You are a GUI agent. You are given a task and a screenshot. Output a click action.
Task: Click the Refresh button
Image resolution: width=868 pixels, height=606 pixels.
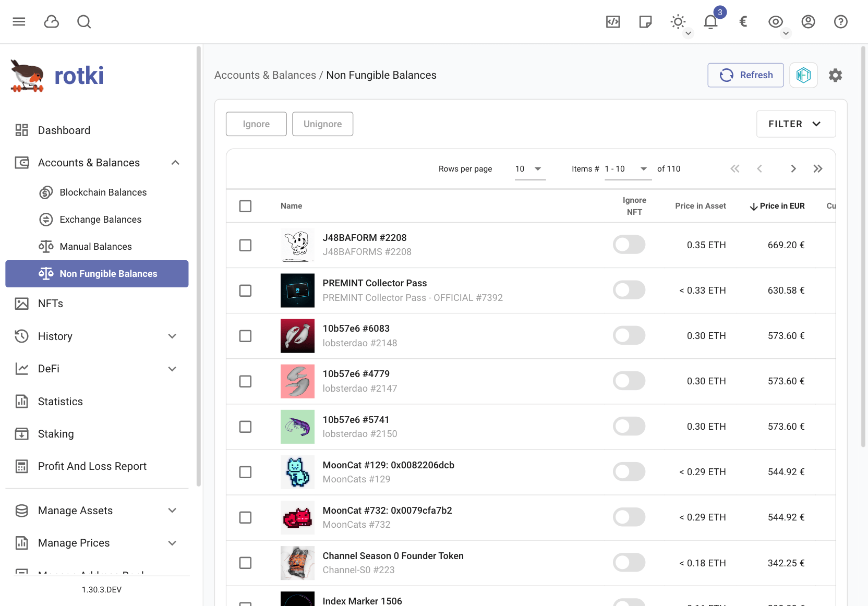tap(745, 75)
